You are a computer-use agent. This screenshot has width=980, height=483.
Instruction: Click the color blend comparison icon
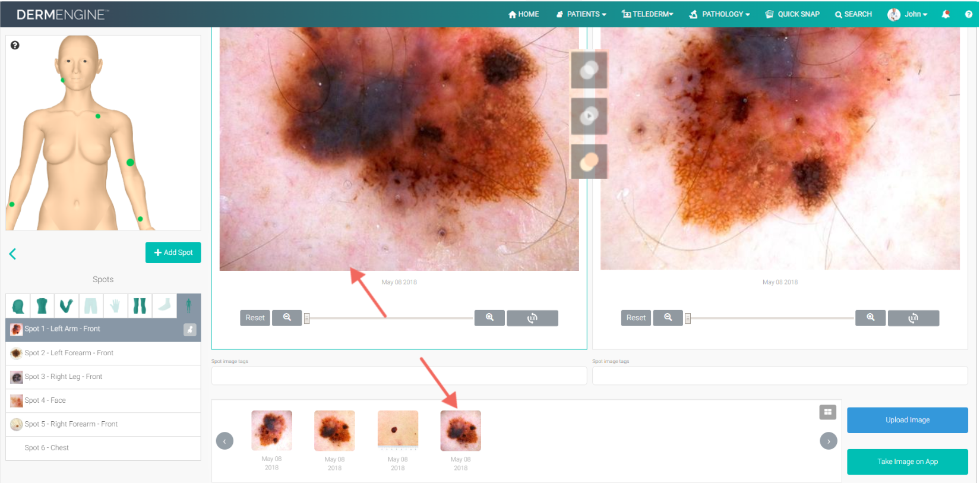(589, 162)
